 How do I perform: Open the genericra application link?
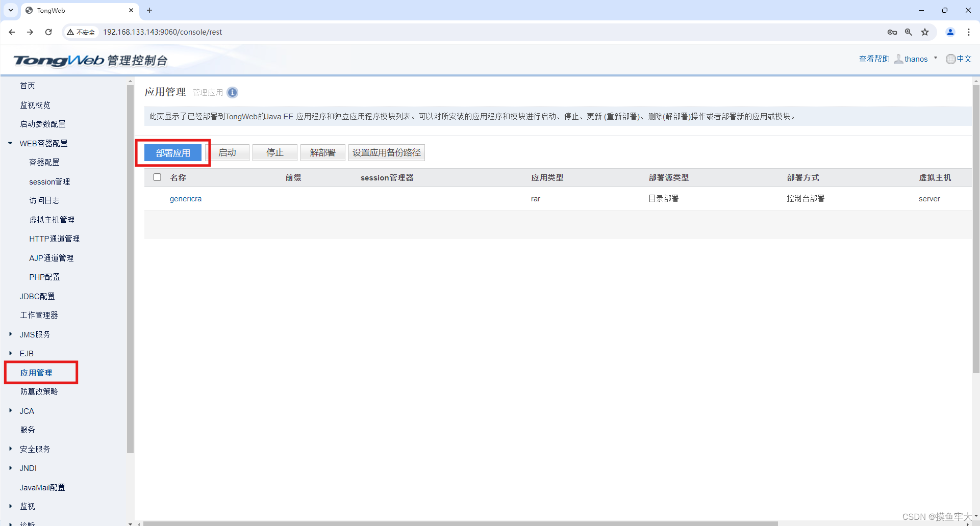[x=186, y=199]
